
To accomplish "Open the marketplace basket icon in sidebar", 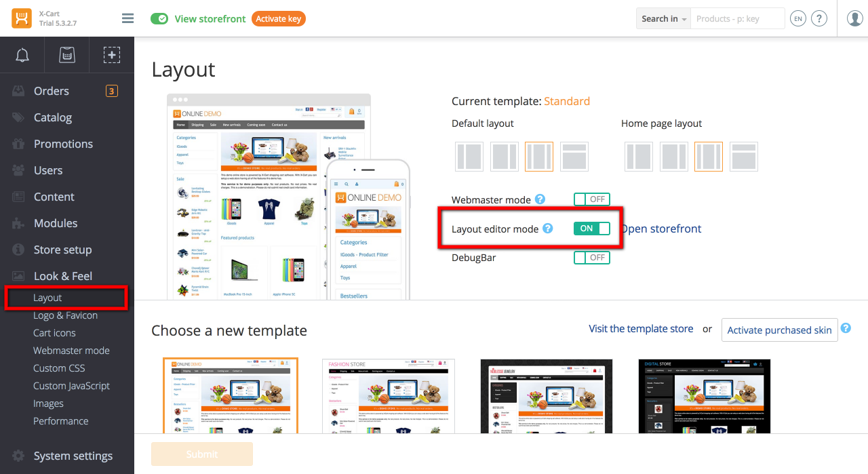I will coord(67,55).
